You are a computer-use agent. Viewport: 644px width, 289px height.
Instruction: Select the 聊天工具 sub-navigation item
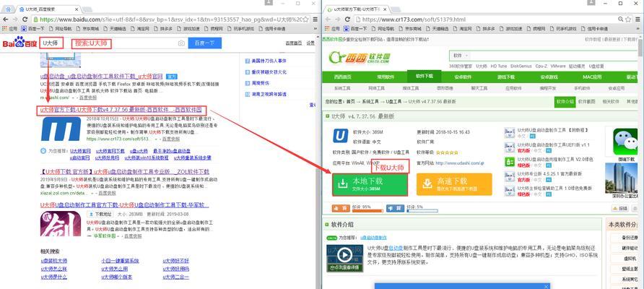pyautogui.click(x=479, y=88)
